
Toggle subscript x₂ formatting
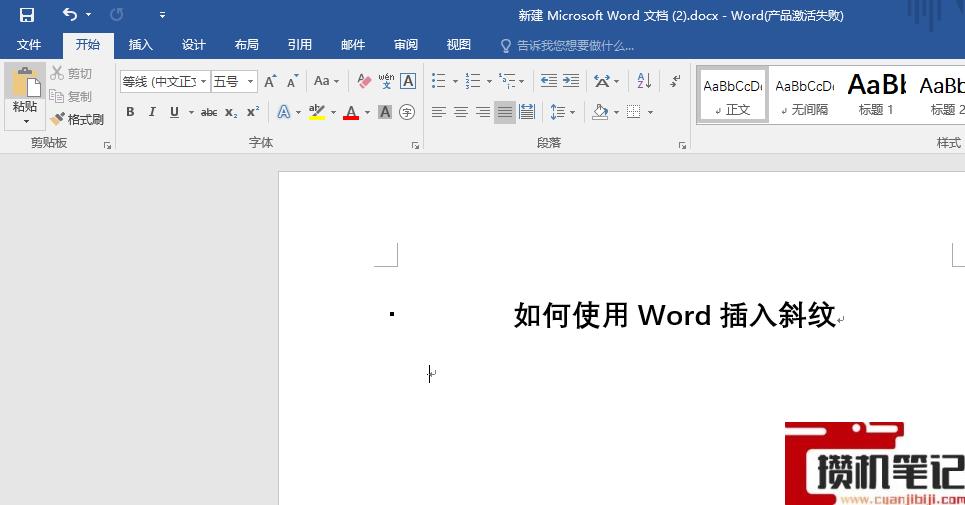[231, 112]
